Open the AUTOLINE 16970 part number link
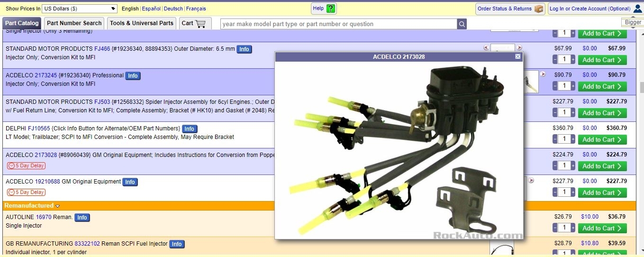Image resolution: width=644 pixels, height=257 pixels. 44,217
